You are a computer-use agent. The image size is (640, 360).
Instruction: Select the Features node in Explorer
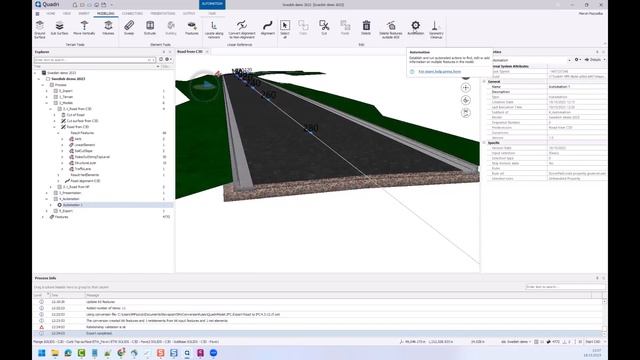pyautogui.click(x=61, y=217)
